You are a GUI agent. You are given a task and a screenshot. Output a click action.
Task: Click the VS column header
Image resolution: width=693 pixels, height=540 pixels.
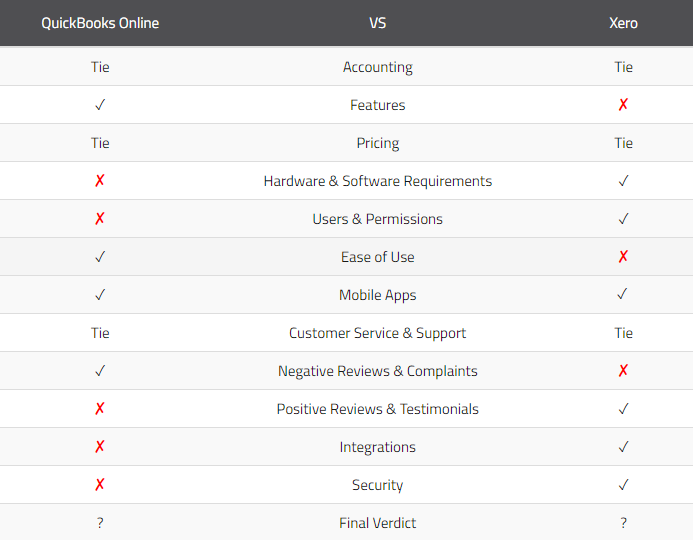(x=377, y=23)
